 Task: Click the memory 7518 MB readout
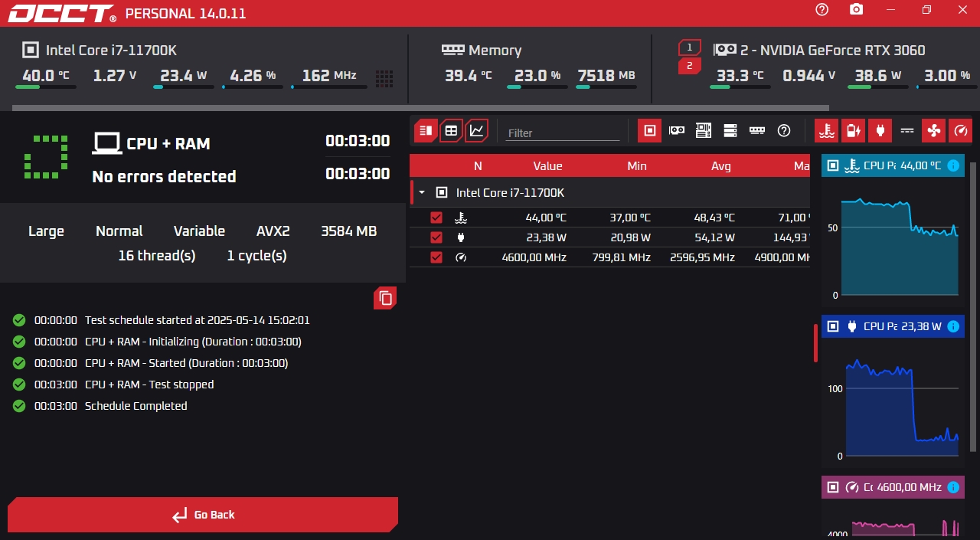click(607, 76)
